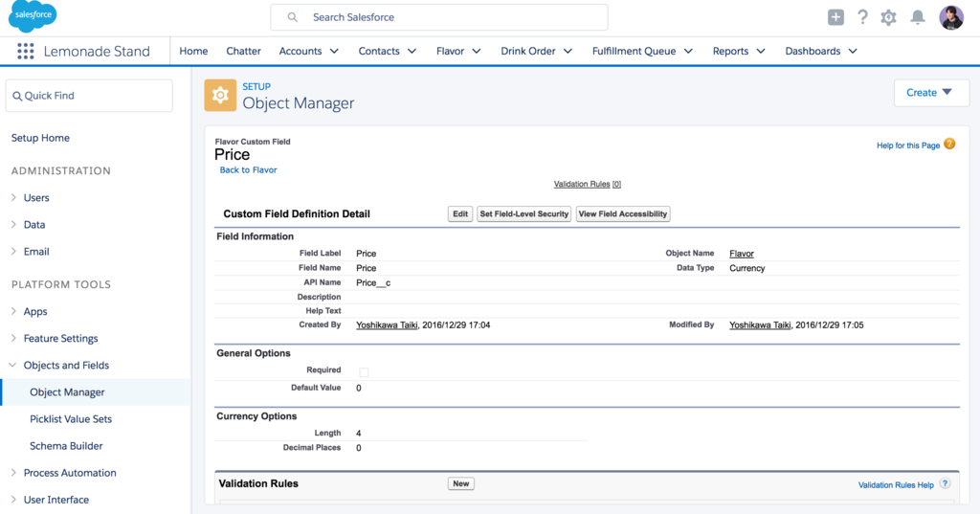The width and height of the screenshot is (980, 514).
Task: Toggle the Required checkbox
Action: (364, 372)
